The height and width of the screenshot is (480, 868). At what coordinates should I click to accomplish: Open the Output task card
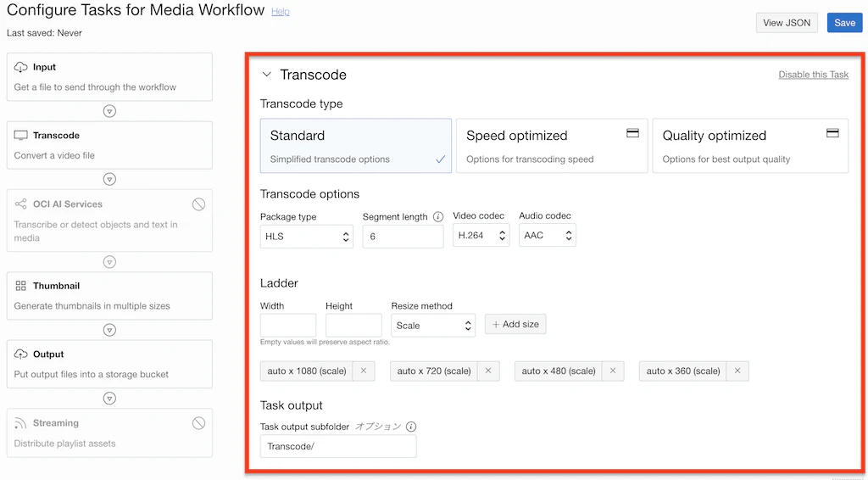109,365
